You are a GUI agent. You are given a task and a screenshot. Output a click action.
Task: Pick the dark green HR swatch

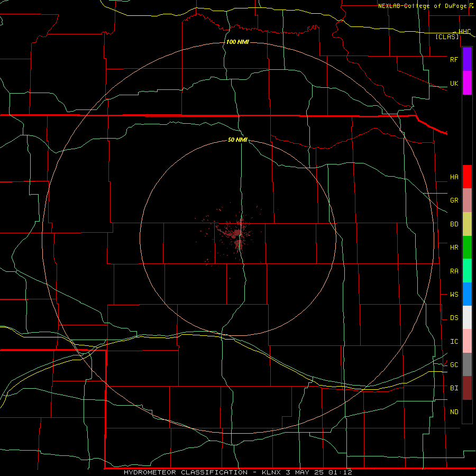pos(467,248)
